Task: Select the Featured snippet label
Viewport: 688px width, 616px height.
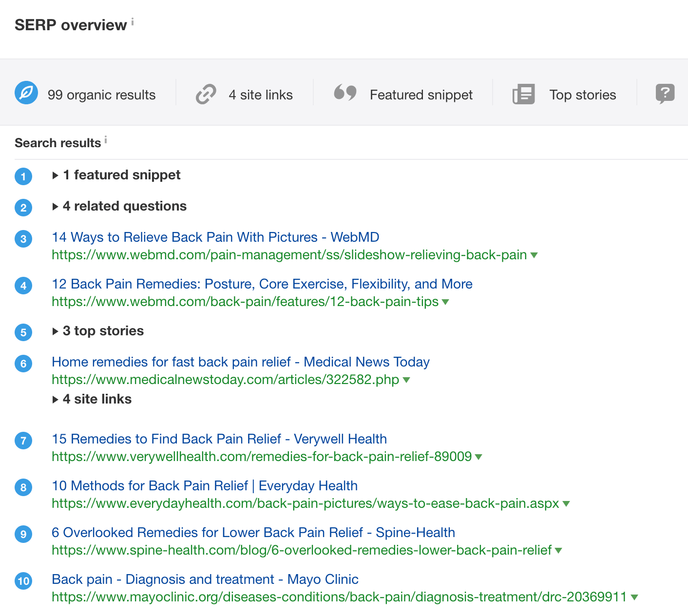Action: click(421, 95)
